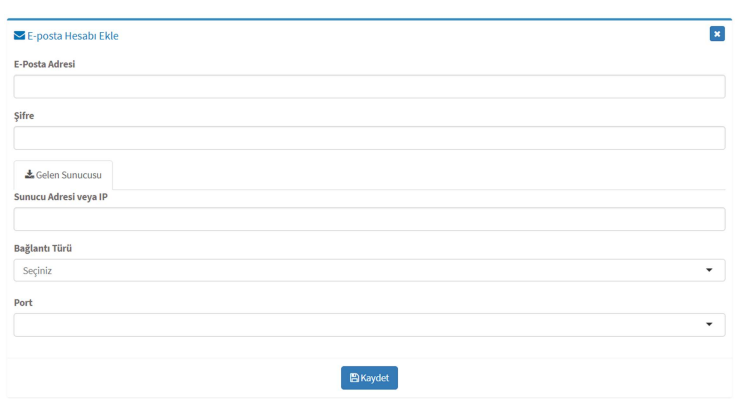737x404 pixels.
Task: Click the Port label
Action: [x=23, y=303]
